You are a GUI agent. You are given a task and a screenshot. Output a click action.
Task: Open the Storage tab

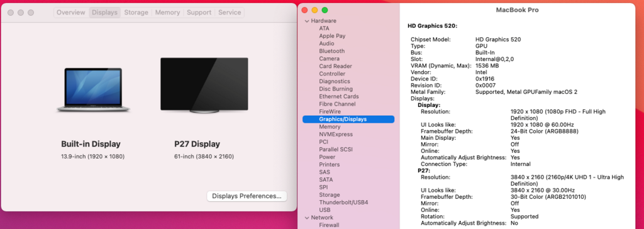click(136, 13)
